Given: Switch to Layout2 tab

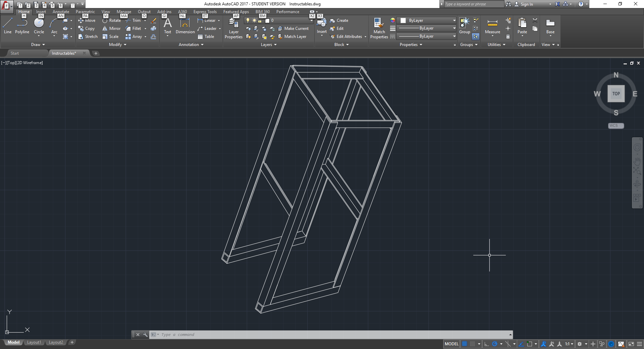Looking at the screenshot, I should point(56,342).
